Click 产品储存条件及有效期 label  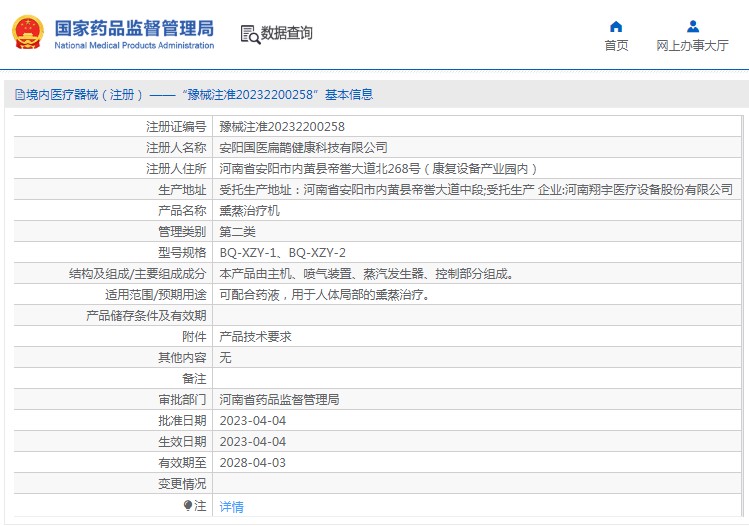tap(146, 316)
